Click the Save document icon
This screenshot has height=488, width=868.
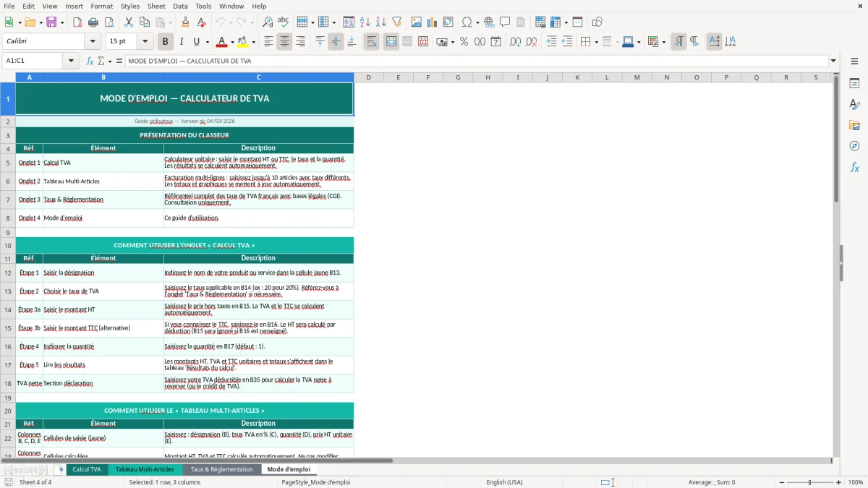click(x=51, y=22)
